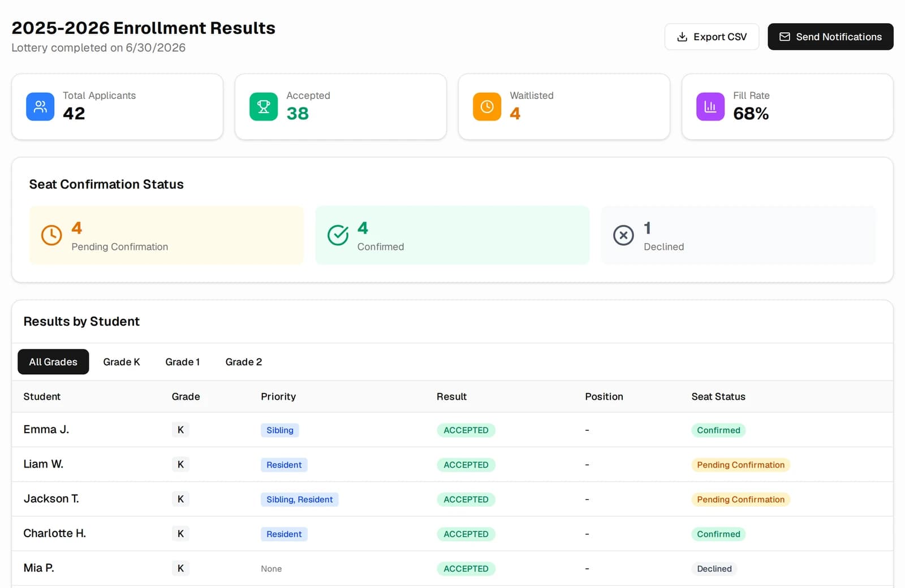The width and height of the screenshot is (905, 588).
Task: Click the Result column header
Action: 451,397
